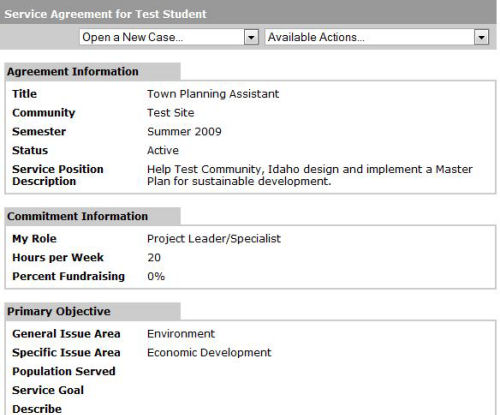Screen dimensions: 500x415
Task: Click the 'Service Goal' label
Action: [48, 390]
